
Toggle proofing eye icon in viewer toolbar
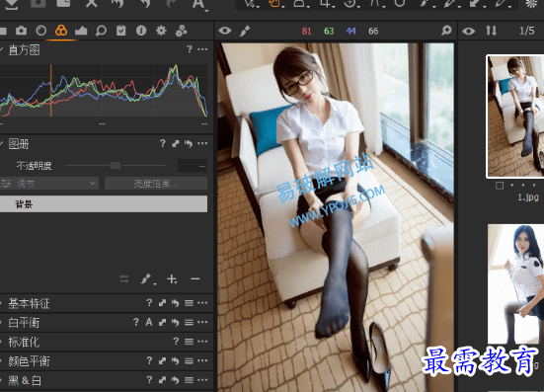tap(225, 31)
